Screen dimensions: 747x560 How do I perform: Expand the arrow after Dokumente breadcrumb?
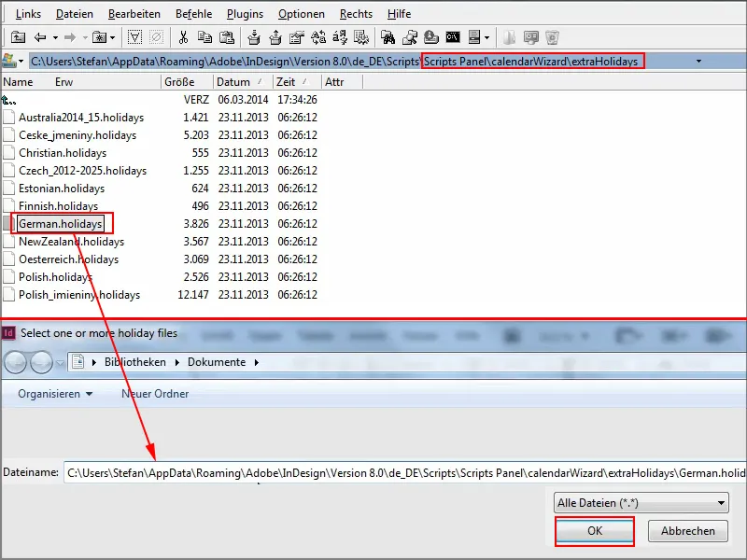coord(256,362)
